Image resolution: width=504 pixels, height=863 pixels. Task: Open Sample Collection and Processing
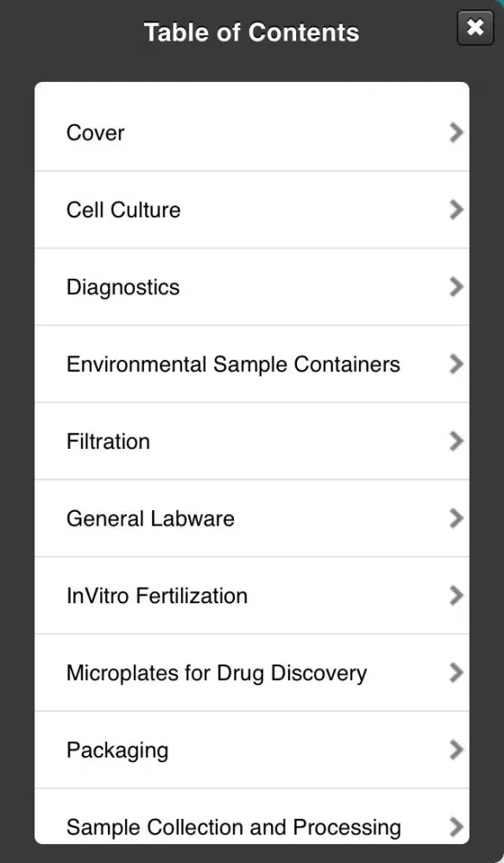[x=252, y=816]
